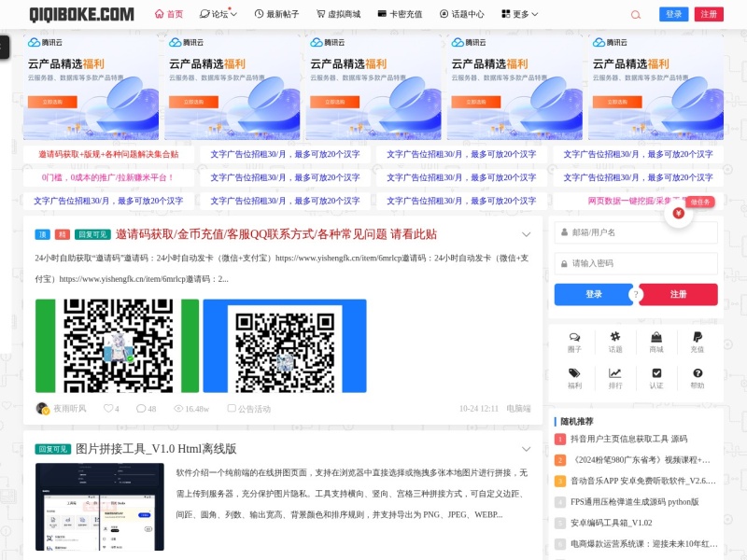Open 虚拟商城 virtual mall menu item

coord(339,14)
